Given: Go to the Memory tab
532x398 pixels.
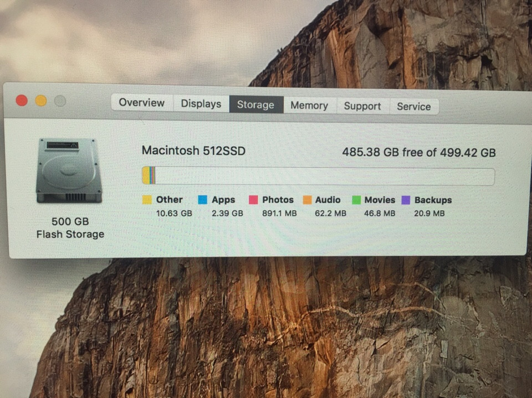Looking at the screenshot, I should click(309, 106).
